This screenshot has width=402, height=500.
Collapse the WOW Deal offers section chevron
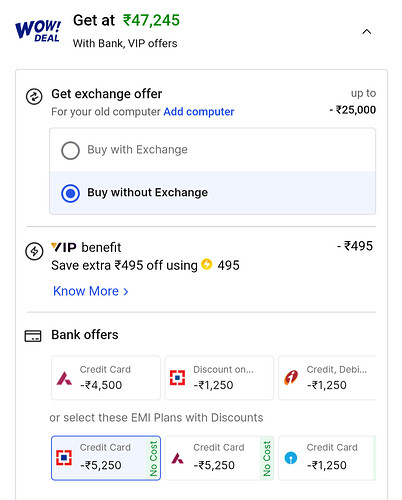click(367, 32)
